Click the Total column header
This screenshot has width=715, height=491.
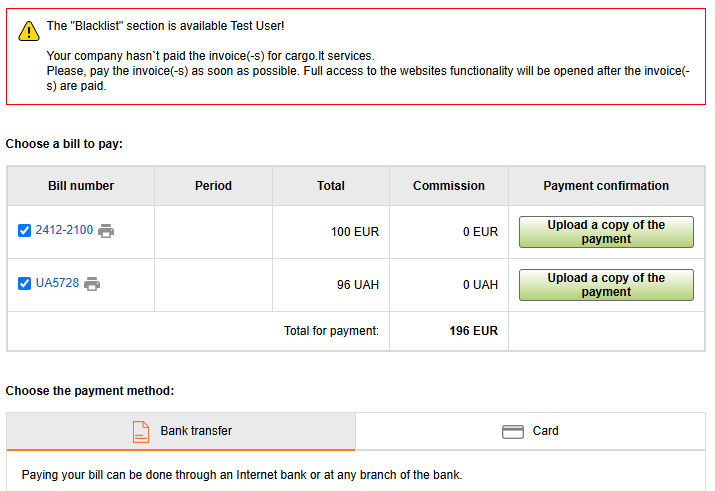(331, 186)
